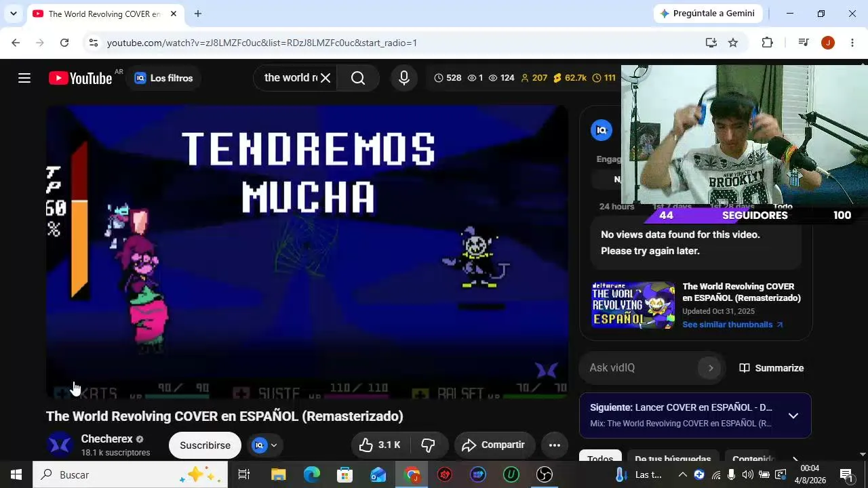Click the vidIQ 124 views stat
The height and width of the screenshot is (488, 868).
[x=502, y=78]
